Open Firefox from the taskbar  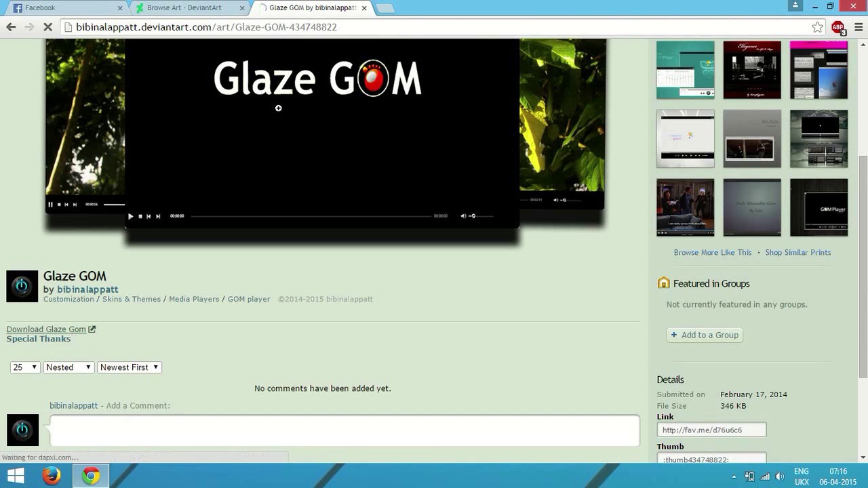click(x=52, y=476)
